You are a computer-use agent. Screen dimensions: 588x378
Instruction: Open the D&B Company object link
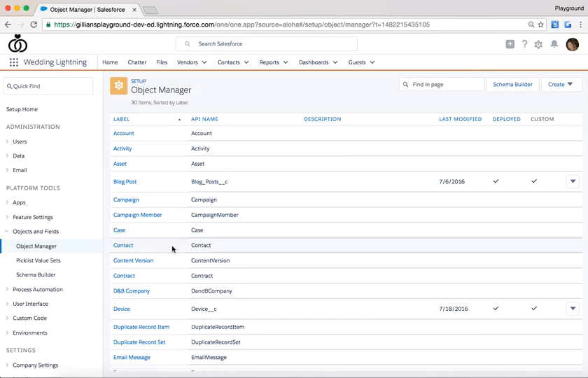click(x=132, y=290)
